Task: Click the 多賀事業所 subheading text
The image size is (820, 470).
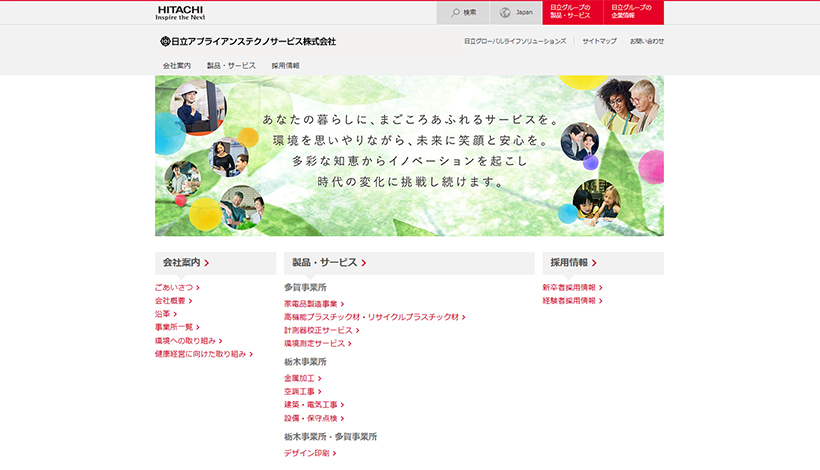Action: tap(305, 288)
